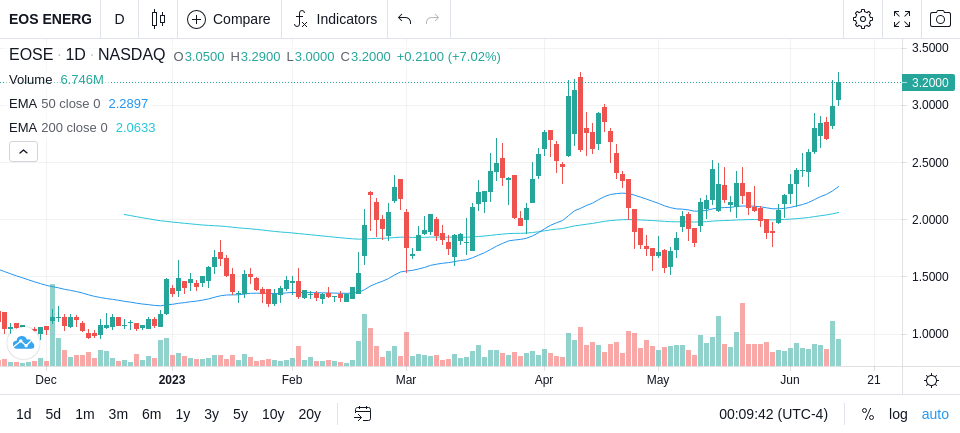The width and height of the screenshot is (960, 433).
Task: Set range to 1y
Action: [x=182, y=414]
